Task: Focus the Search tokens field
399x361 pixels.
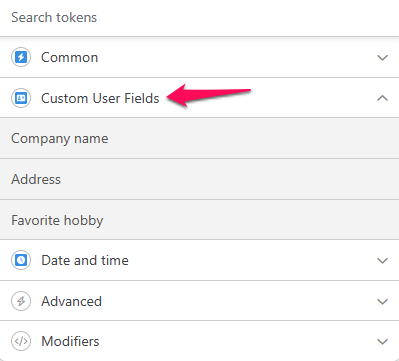Action: click(x=199, y=18)
